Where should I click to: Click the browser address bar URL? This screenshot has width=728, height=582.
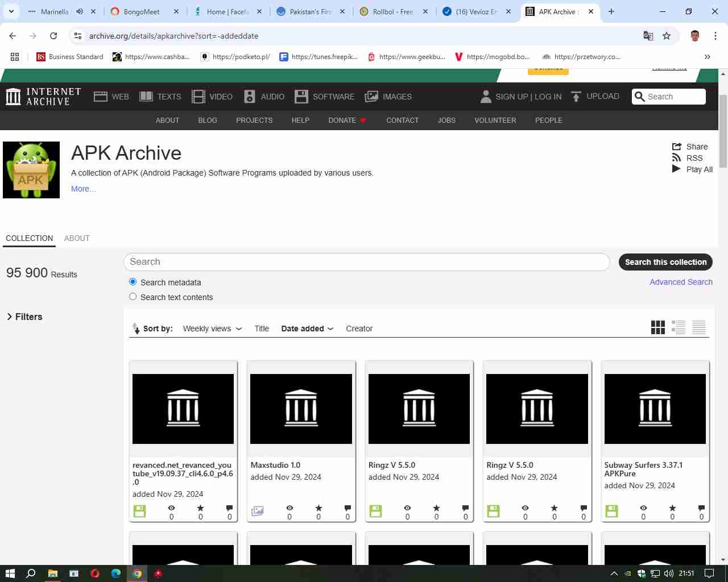click(x=173, y=36)
